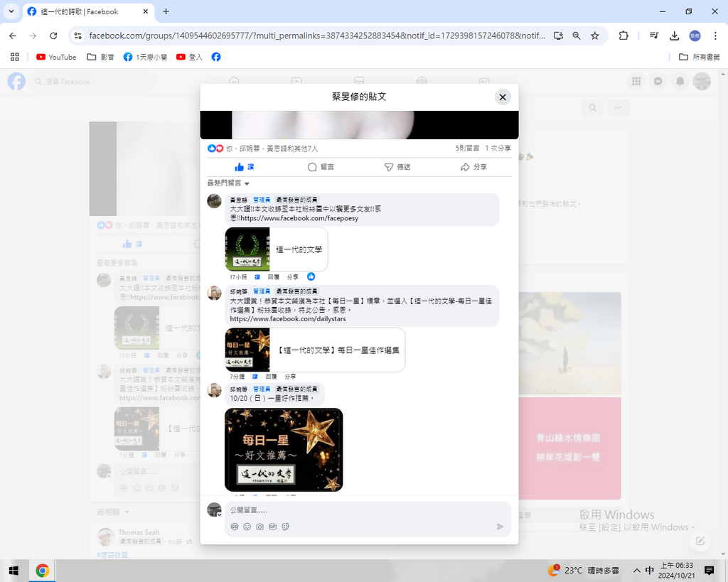Insert an emoji using the smiley icon
The height and width of the screenshot is (582, 728).
pyautogui.click(x=247, y=527)
